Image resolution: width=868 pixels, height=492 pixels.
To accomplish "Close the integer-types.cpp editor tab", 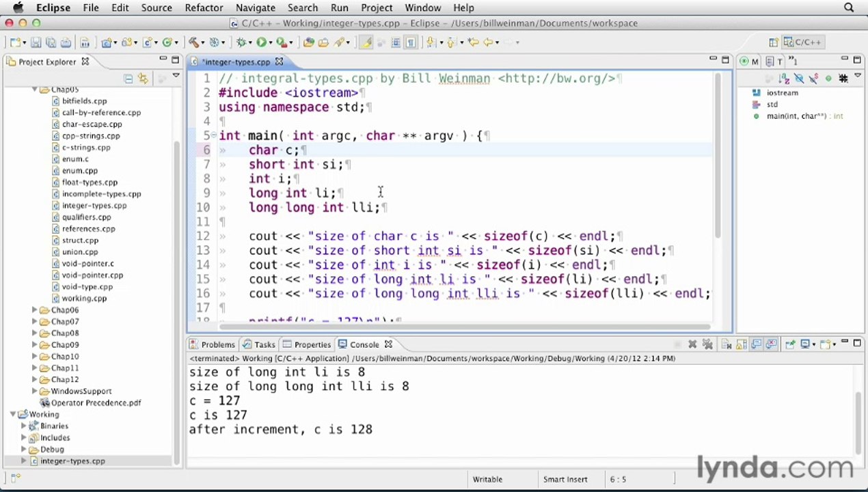I will 279,61.
